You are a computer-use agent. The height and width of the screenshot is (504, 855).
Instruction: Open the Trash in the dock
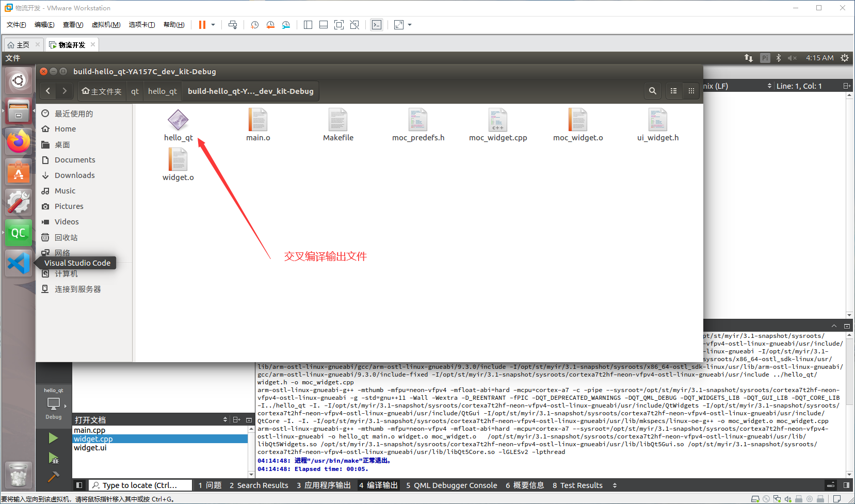19,475
